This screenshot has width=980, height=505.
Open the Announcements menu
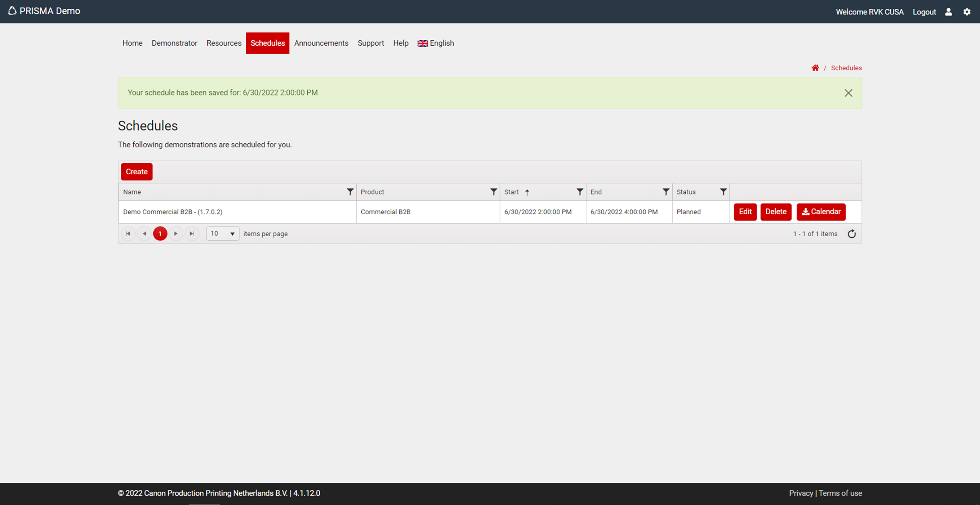[x=321, y=43]
